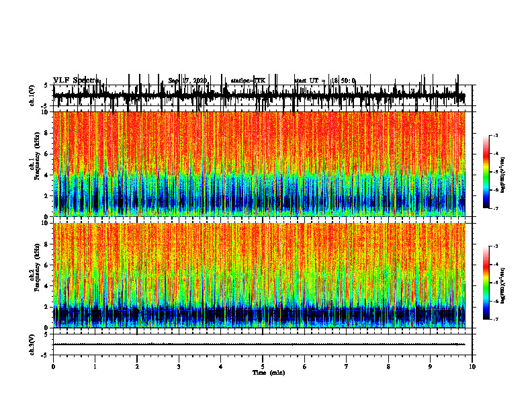The width and height of the screenshot is (532, 411).
Task: Click the "-7" label on ch.1 colorbar
Action: click(x=495, y=208)
